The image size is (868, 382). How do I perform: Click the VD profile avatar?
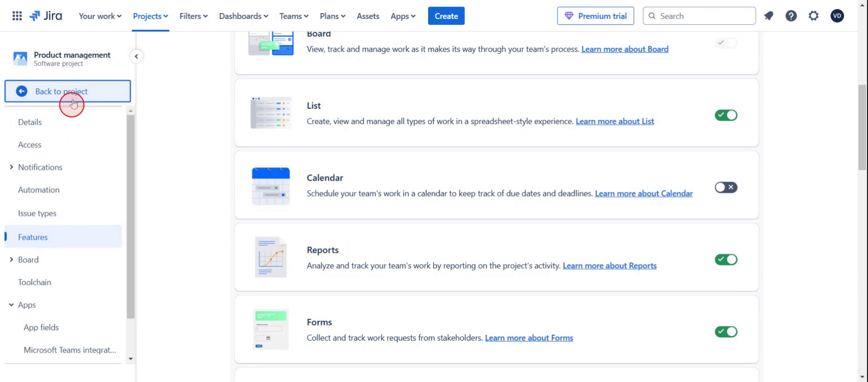[837, 16]
